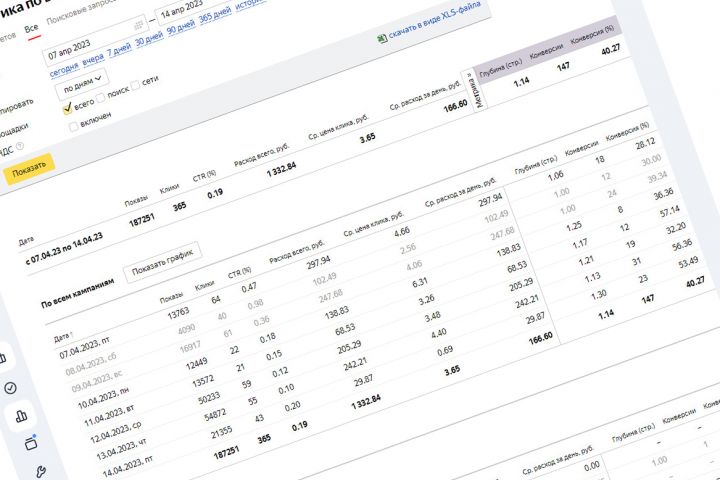Select the 10.04.2023, пн row date

103,398
